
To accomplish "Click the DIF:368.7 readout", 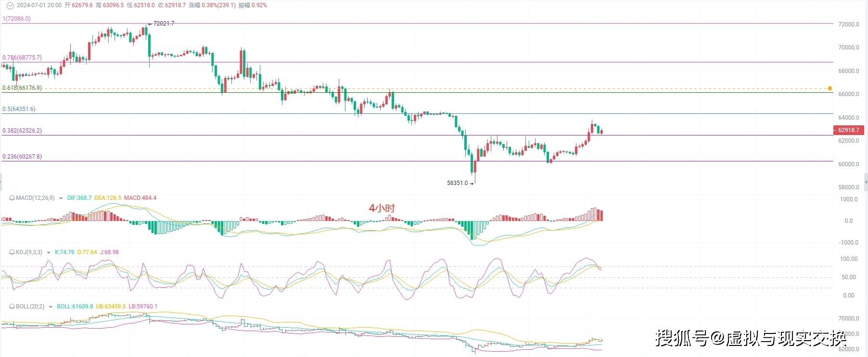I will point(79,198).
